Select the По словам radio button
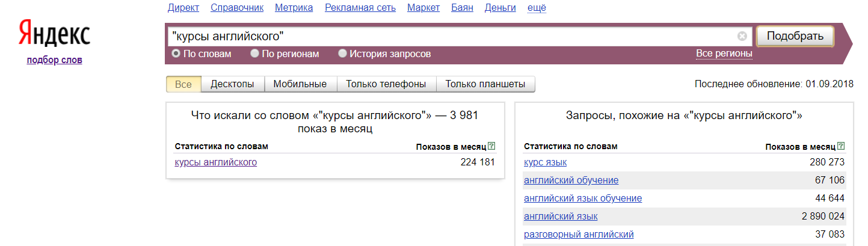Screen dimensions: 868x246 click(176, 54)
